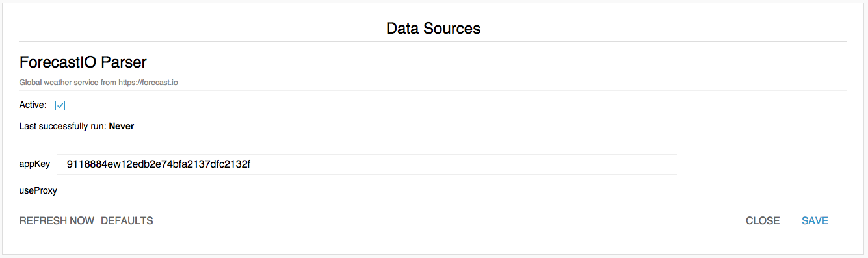Click the https://forecast.io URL text
868x258 pixels.
(x=148, y=83)
